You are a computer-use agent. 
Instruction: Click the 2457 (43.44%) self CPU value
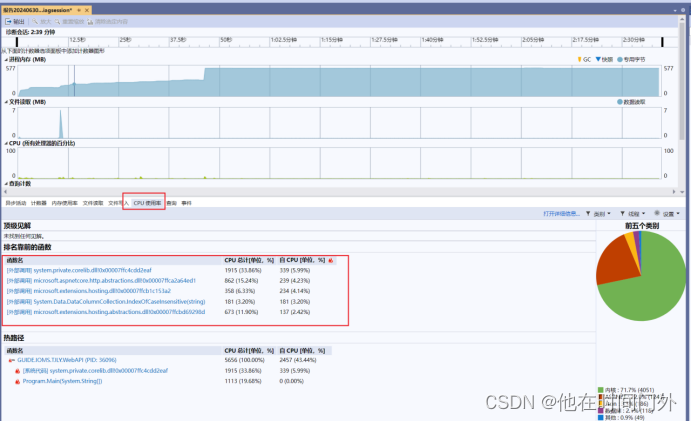(298, 360)
